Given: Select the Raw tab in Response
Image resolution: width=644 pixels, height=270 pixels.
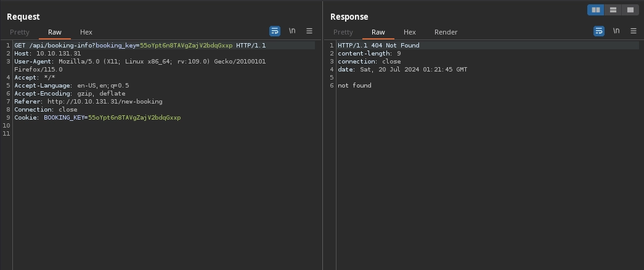Looking at the screenshot, I should [x=378, y=32].
